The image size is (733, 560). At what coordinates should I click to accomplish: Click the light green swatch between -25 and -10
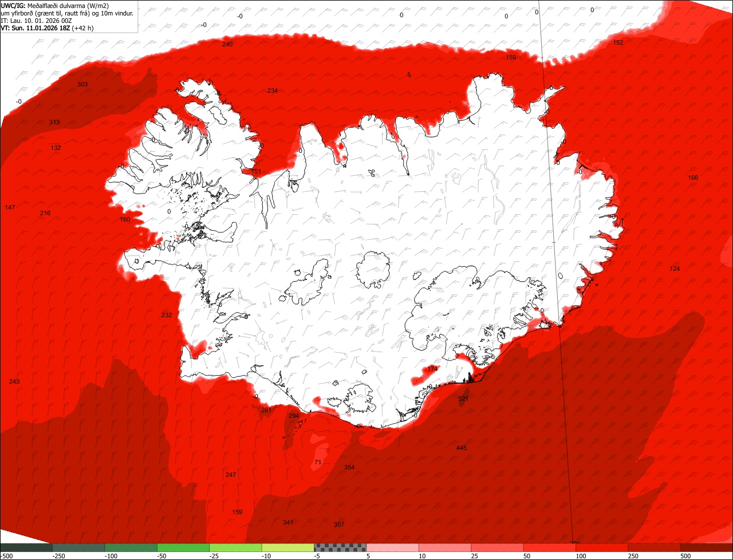click(x=235, y=547)
